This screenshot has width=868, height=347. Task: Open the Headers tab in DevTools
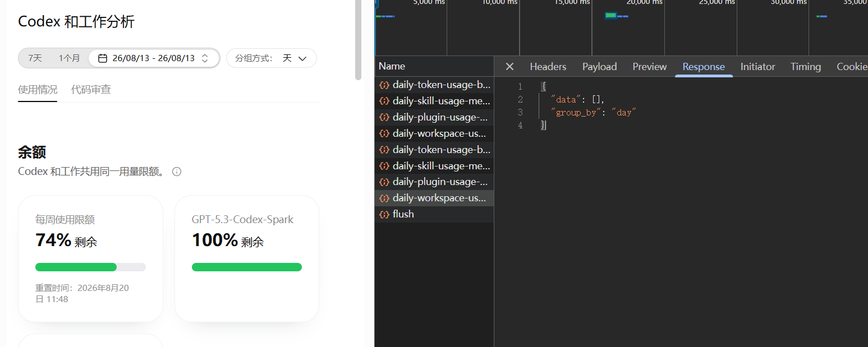click(548, 67)
